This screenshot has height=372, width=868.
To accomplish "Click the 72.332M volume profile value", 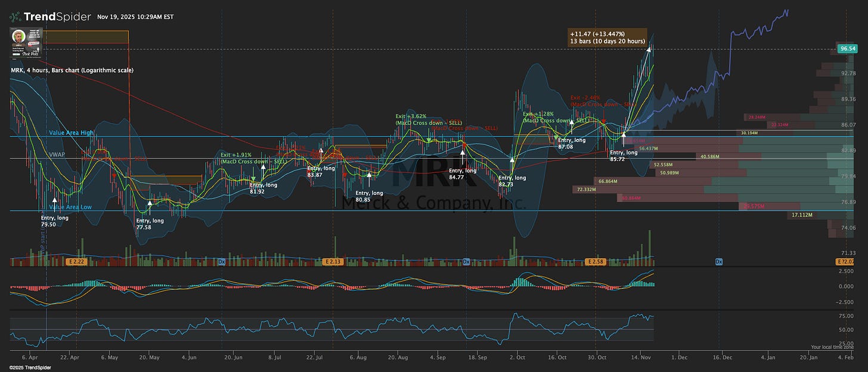I will click(x=588, y=190).
